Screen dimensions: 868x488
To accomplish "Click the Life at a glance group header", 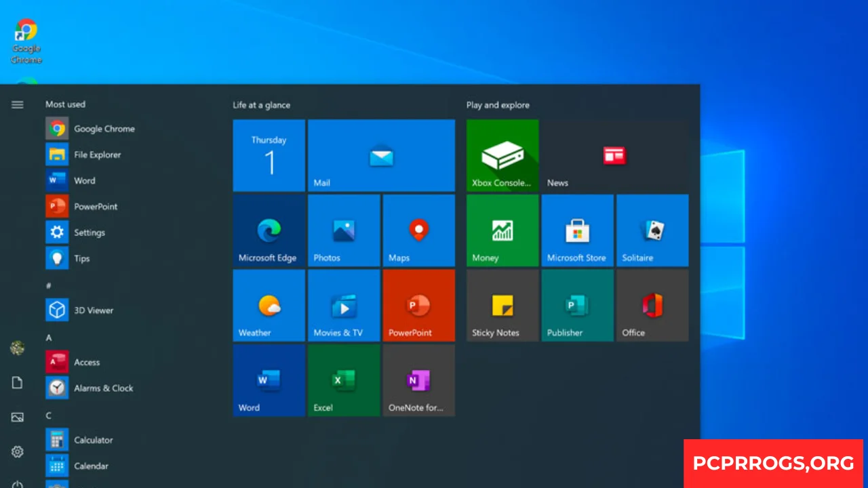I will (261, 105).
